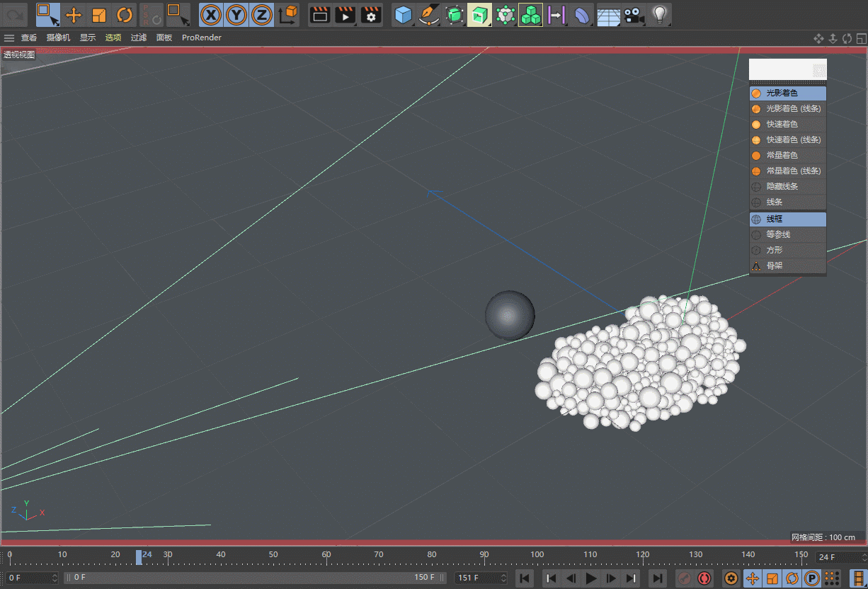Open the spline pen tool
This screenshot has height=589, width=868.
pyautogui.click(x=429, y=14)
